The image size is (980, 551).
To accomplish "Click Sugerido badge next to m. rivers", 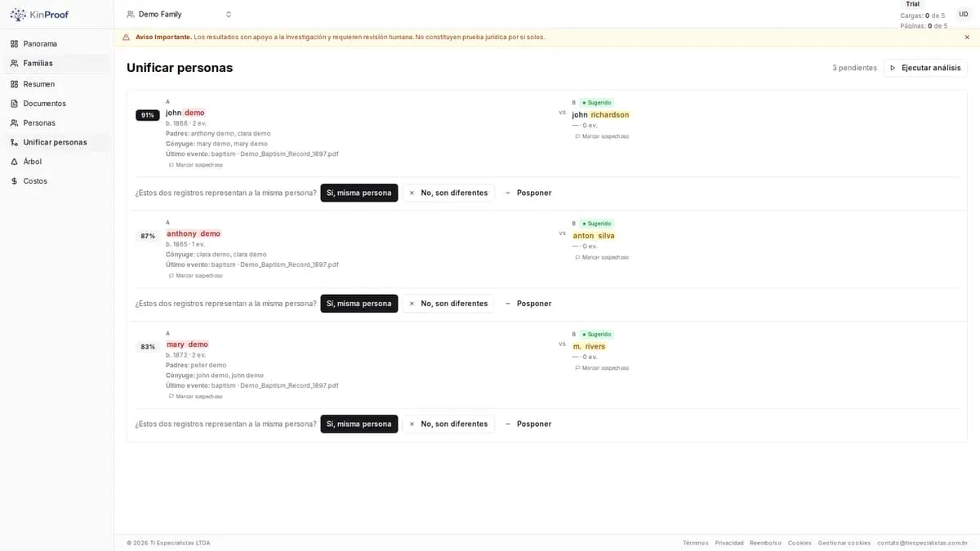I will coord(597,335).
